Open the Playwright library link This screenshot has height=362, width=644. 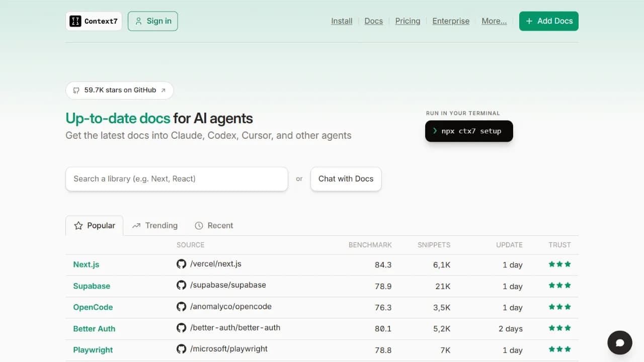[x=93, y=350]
